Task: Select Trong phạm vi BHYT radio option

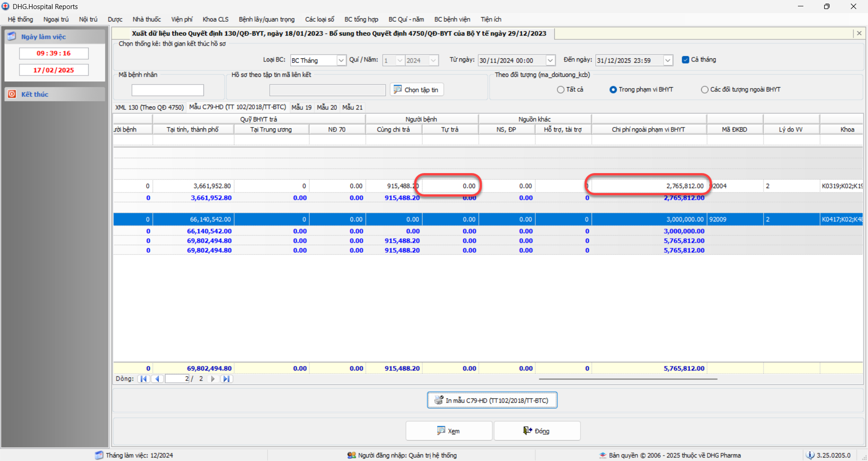Action: (x=613, y=89)
